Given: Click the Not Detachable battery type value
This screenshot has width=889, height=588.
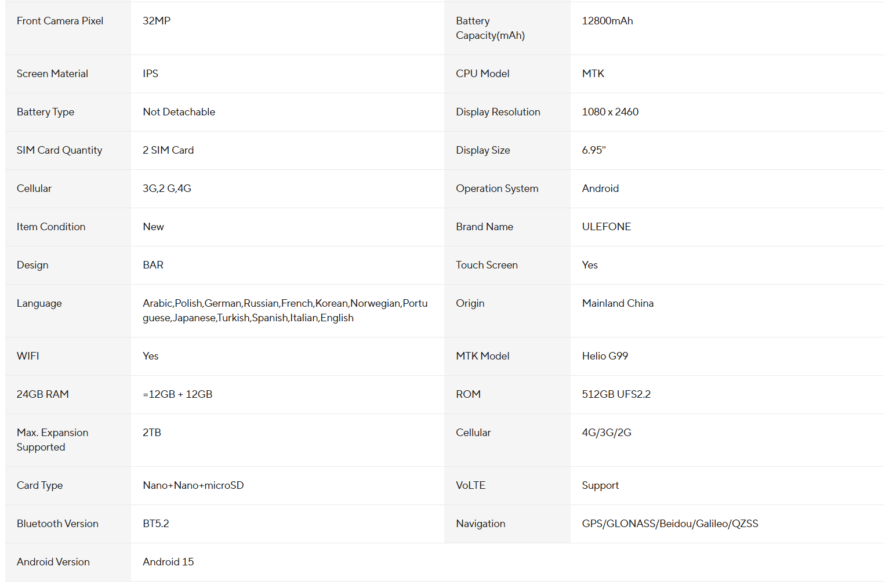Looking at the screenshot, I should (179, 112).
